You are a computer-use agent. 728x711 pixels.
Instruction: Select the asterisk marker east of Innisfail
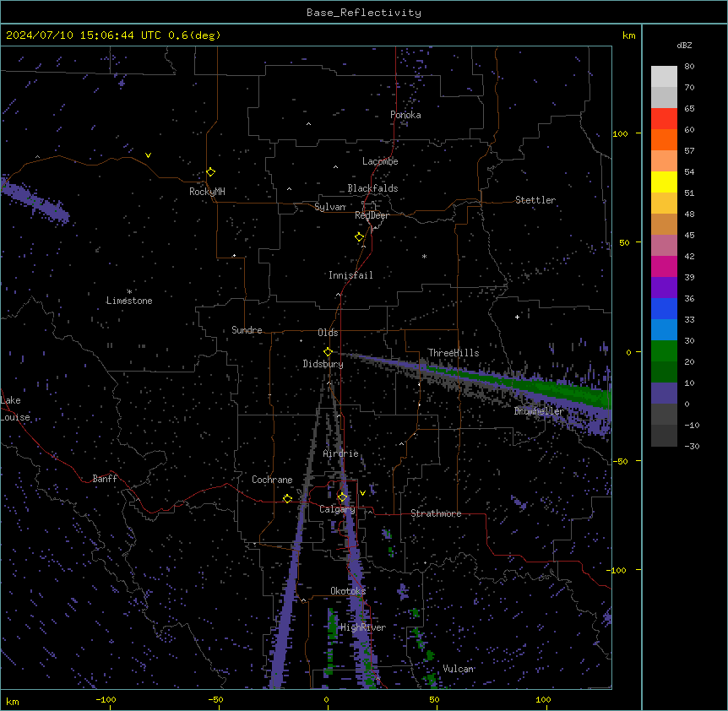pos(424,256)
